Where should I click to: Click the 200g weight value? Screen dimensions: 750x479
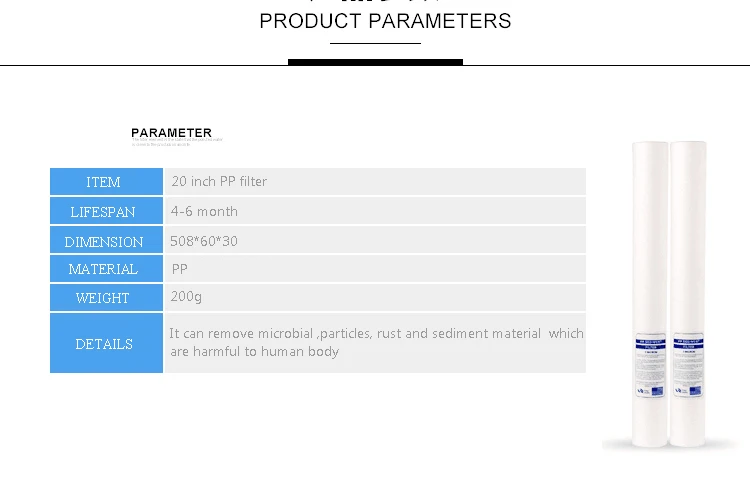pyautogui.click(x=186, y=297)
